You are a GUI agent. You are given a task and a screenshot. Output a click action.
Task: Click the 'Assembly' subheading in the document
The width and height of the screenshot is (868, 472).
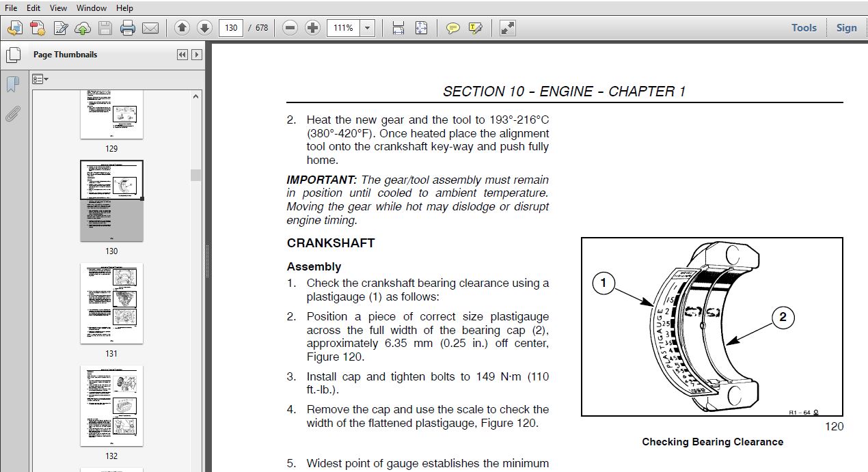click(x=314, y=267)
